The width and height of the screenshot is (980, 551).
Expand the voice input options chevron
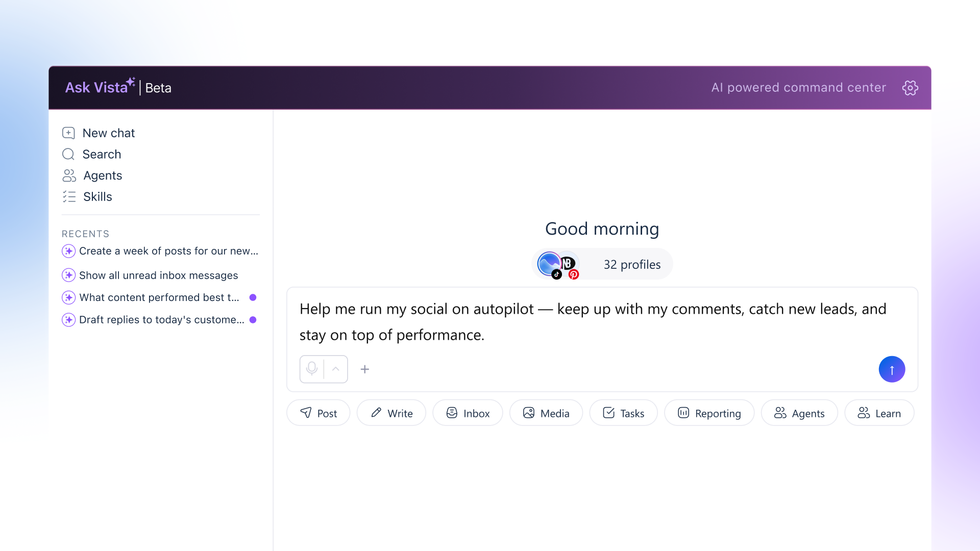(x=336, y=369)
